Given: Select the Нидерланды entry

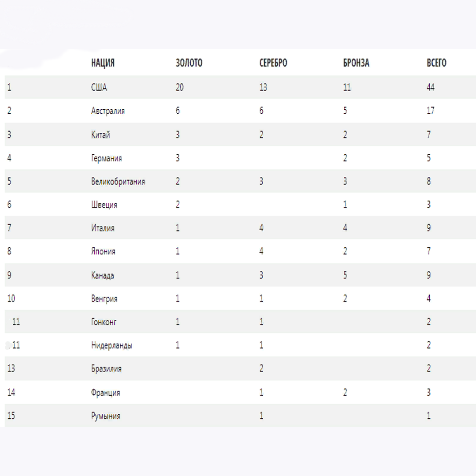Looking at the screenshot, I should pyautogui.click(x=112, y=346).
